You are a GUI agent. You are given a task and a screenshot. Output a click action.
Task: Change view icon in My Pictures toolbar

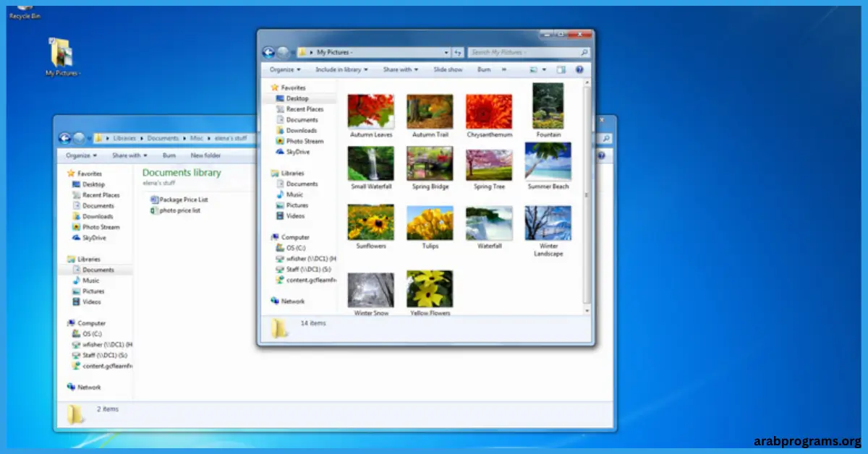(534, 69)
